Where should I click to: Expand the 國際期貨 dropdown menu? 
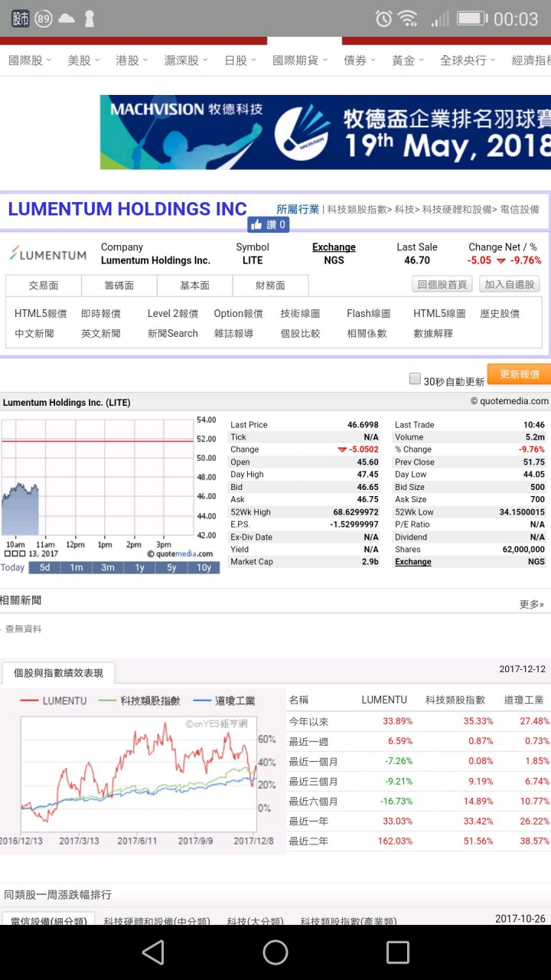pyautogui.click(x=300, y=60)
